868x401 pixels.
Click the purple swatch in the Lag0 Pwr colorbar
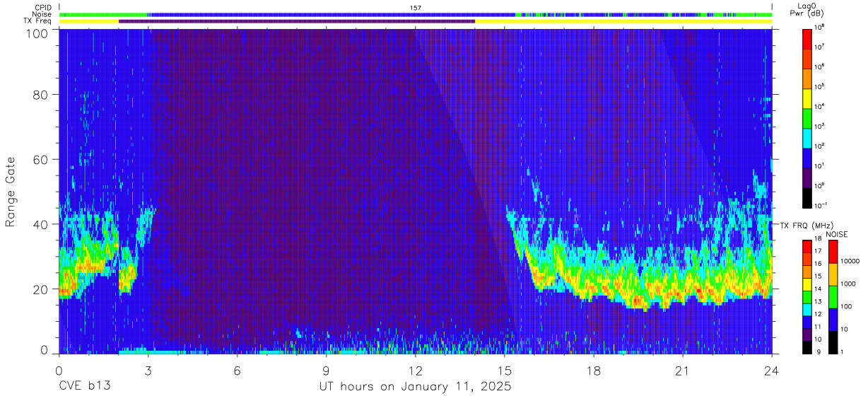tap(807, 176)
